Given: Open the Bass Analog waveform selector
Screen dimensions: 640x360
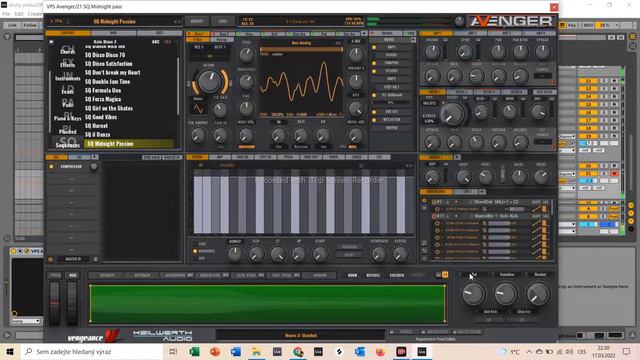Looking at the screenshot, I should (301, 43).
